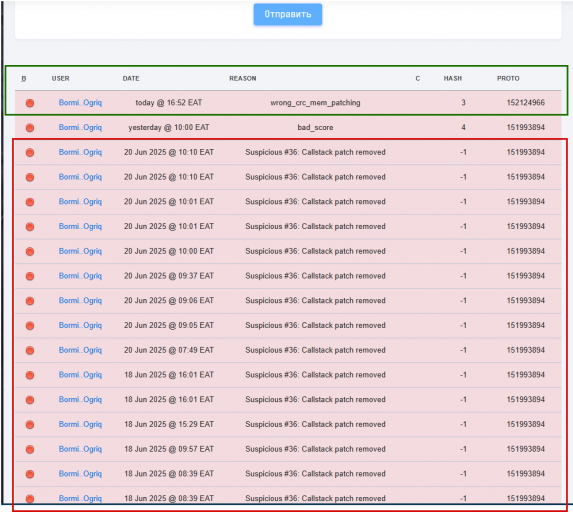
Task: Click the proto value 152124966
Action: pyautogui.click(x=525, y=103)
